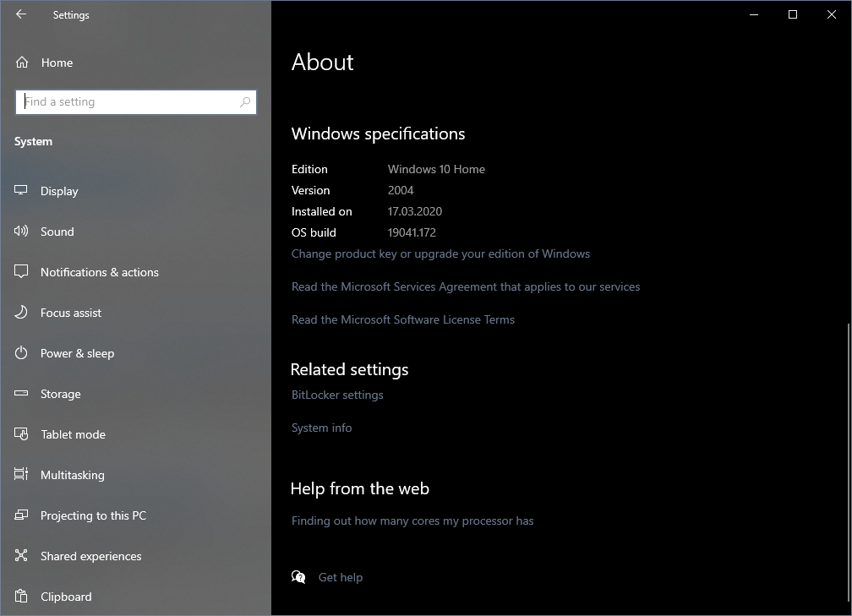The width and height of the screenshot is (852, 616).
Task: Click Change product key or upgrade link
Action: point(440,253)
